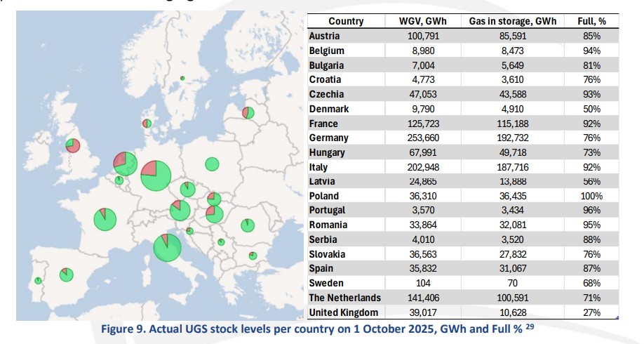This screenshot has width=644, height=344.
Task: Select the Gas in storage, GWh header
Action: click(513, 21)
